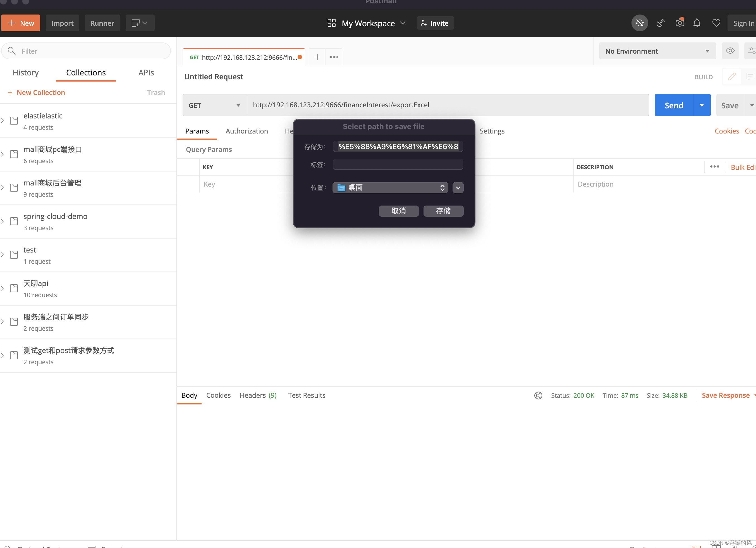The height and width of the screenshot is (548, 756).
Task: Click 存储 to save the file
Action: (x=443, y=211)
